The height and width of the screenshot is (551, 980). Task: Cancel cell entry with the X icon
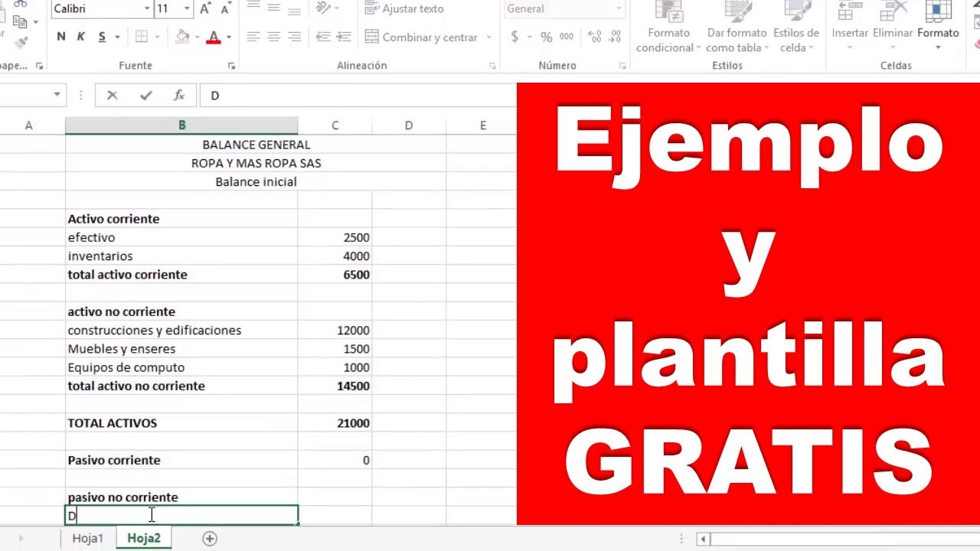pos(113,96)
